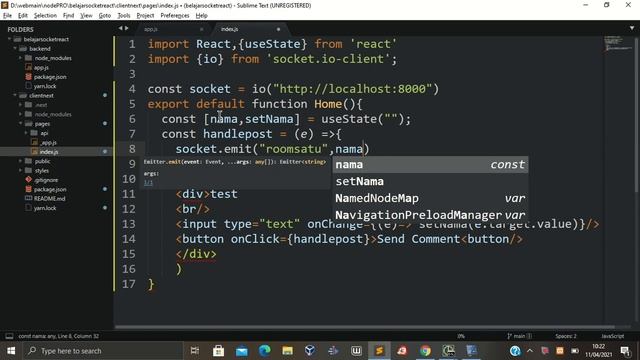Open the Find menu
Image resolution: width=640 pixels, height=360 pixels.
[68, 16]
